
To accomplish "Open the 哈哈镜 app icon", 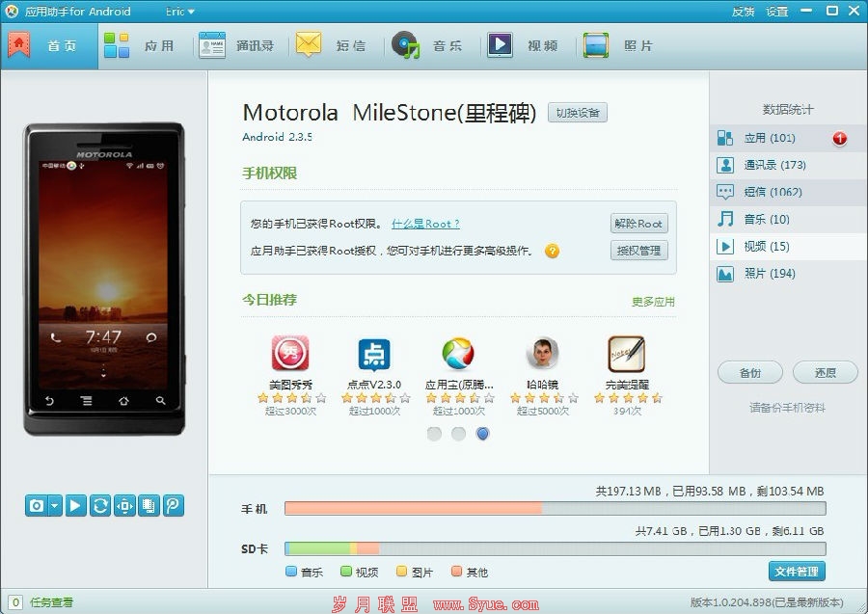I will coord(542,353).
